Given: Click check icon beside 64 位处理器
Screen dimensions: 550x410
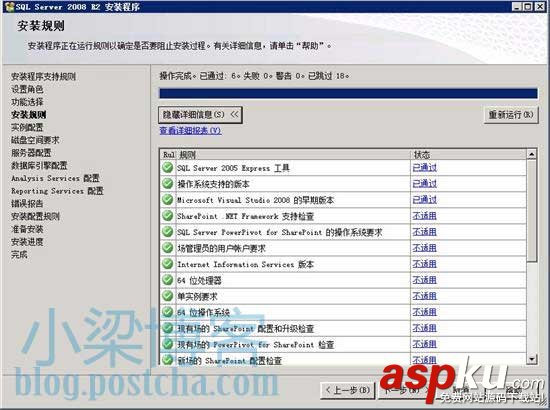Looking at the screenshot, I should (x=168, y=280).
